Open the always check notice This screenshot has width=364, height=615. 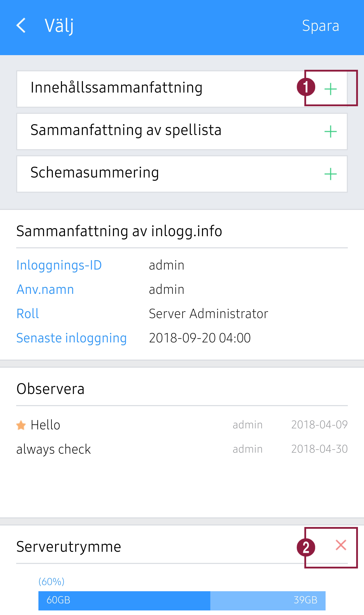click(54, 449)
